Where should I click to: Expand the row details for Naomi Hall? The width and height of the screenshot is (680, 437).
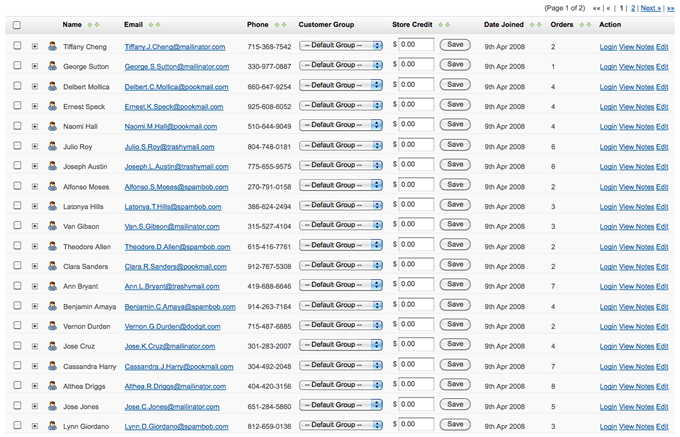[35, 126]
